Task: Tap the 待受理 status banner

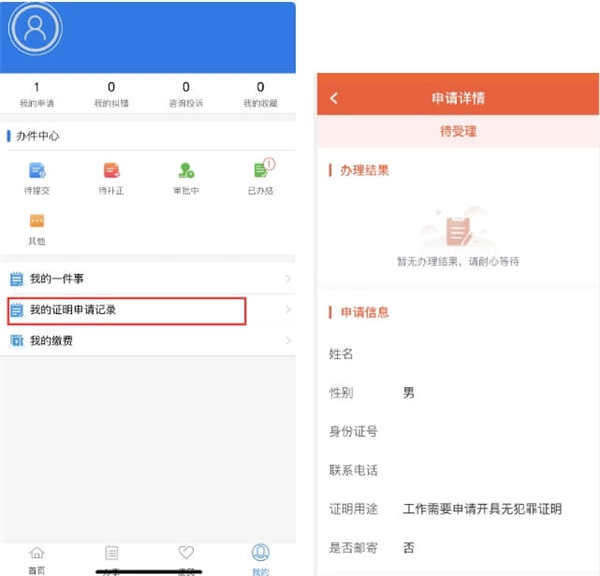Action: click(458, 131)
